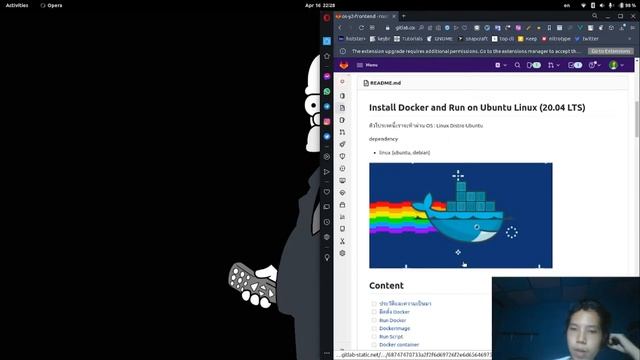Open Snippets scissors icon in GitLab sidebar
The width and height of the screenshot is (640, 360).
pos(342,241)
